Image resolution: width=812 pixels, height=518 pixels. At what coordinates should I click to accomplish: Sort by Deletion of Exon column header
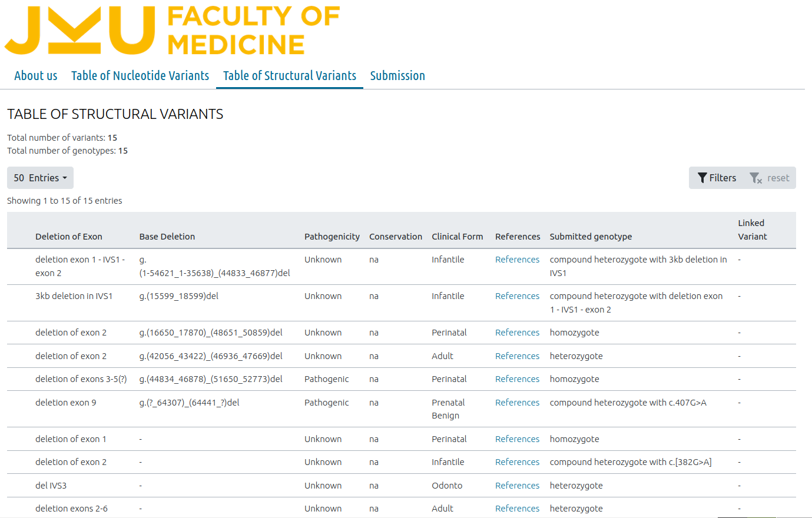pos(68,237)
